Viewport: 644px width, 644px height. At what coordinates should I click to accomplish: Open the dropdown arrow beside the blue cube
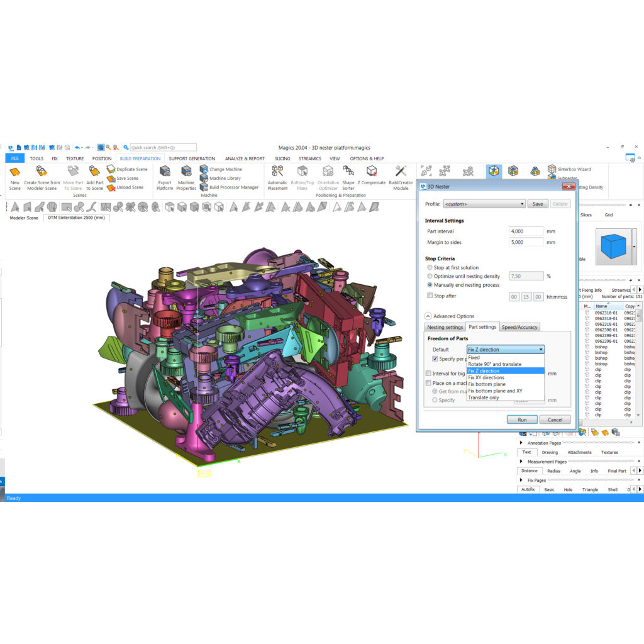click(635, 247)
